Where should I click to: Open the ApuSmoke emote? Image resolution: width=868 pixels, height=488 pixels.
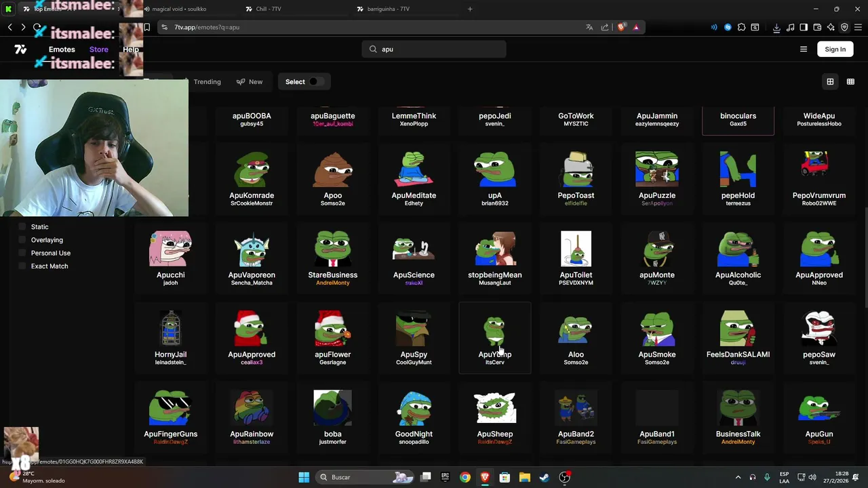point(656,337)
